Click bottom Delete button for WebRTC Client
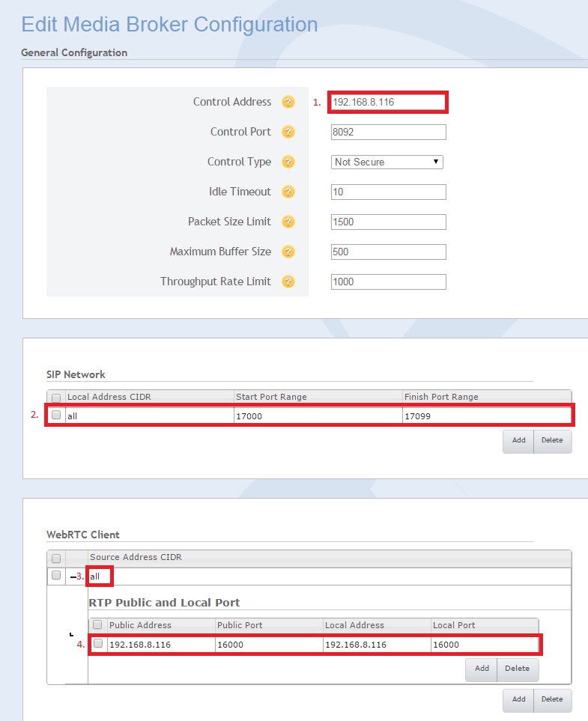The image size is (588, 721). click(552, 699)
